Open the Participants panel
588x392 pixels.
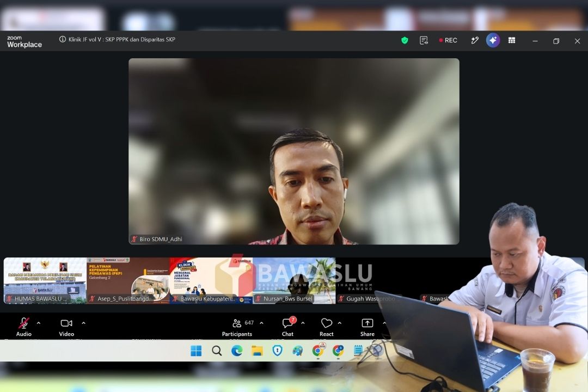[237, 327]
